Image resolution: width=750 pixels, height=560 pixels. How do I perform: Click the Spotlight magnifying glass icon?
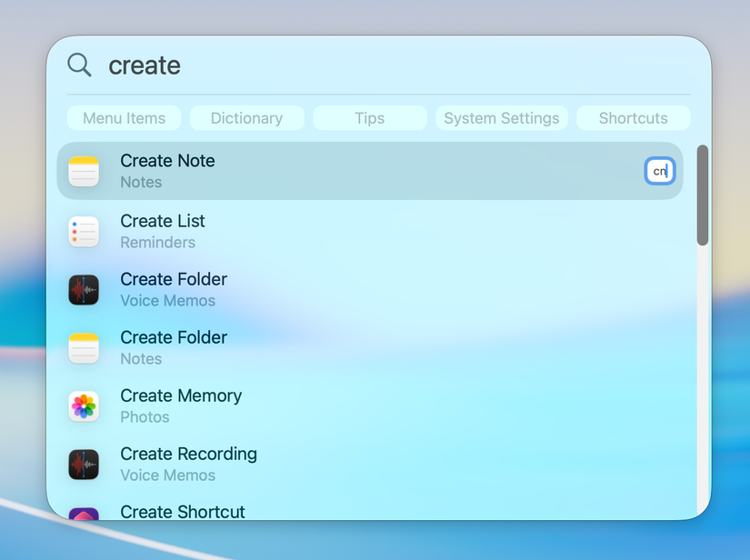pos(79,65)
